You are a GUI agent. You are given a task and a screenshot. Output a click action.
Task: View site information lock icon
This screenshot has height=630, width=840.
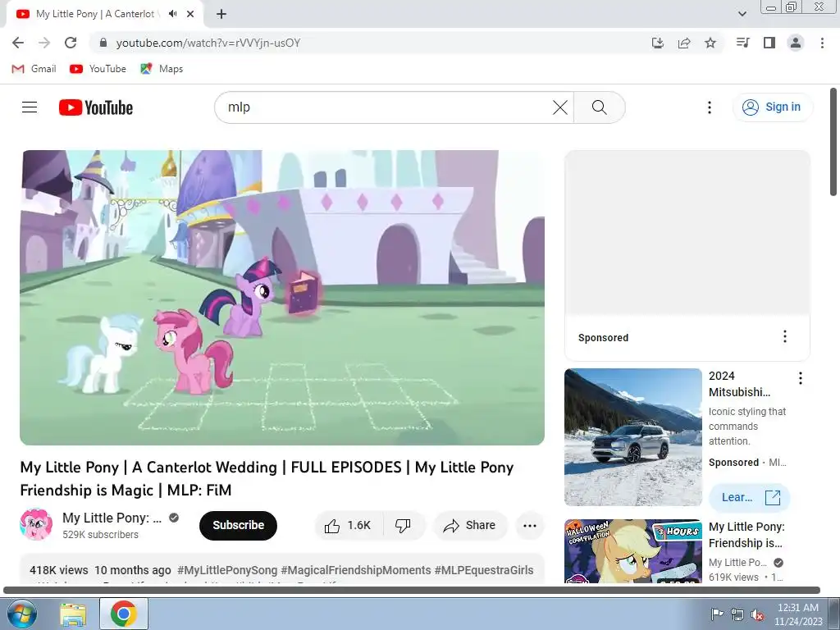coord(104,43)
